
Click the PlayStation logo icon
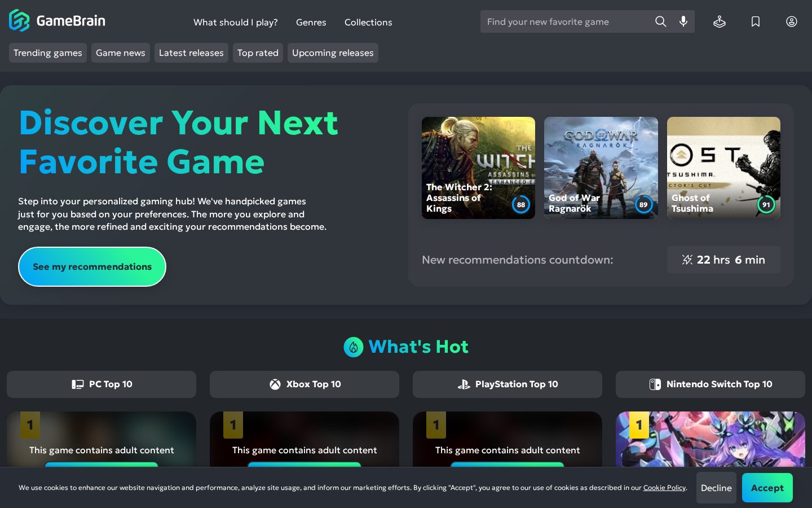pos(464,384)
